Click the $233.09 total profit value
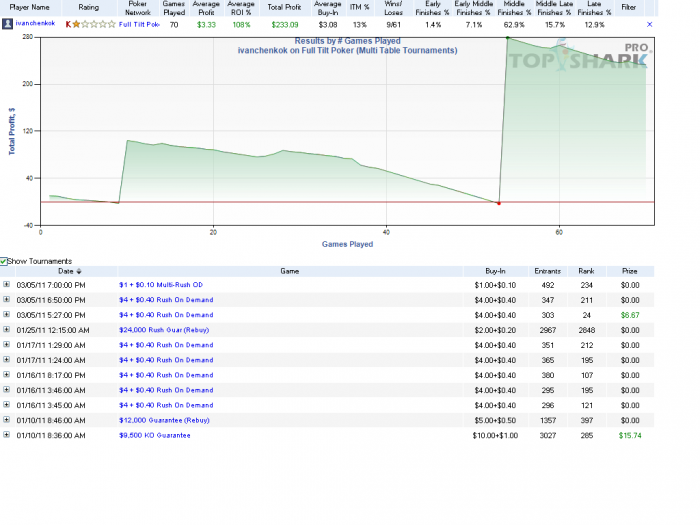This screenshot has width=700, height=525. (285, 25)
